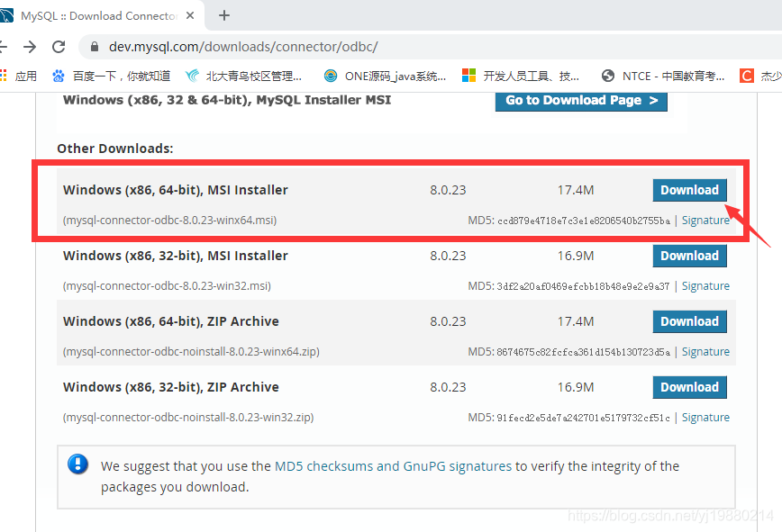The image size is (782, 532).
Task: Click the Other Downloads heading
Action: pos(115,149)
